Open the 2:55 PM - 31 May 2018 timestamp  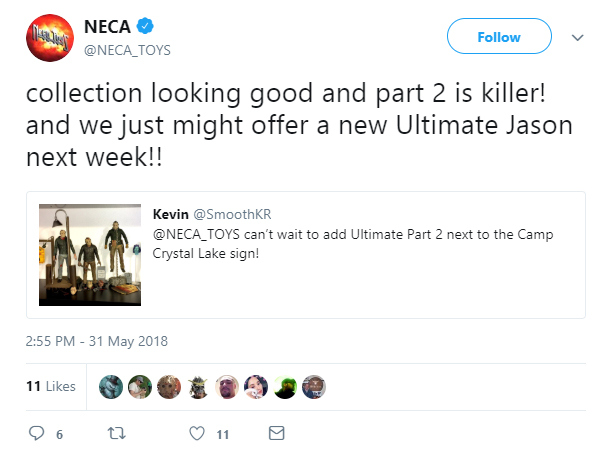pos(97,340)
